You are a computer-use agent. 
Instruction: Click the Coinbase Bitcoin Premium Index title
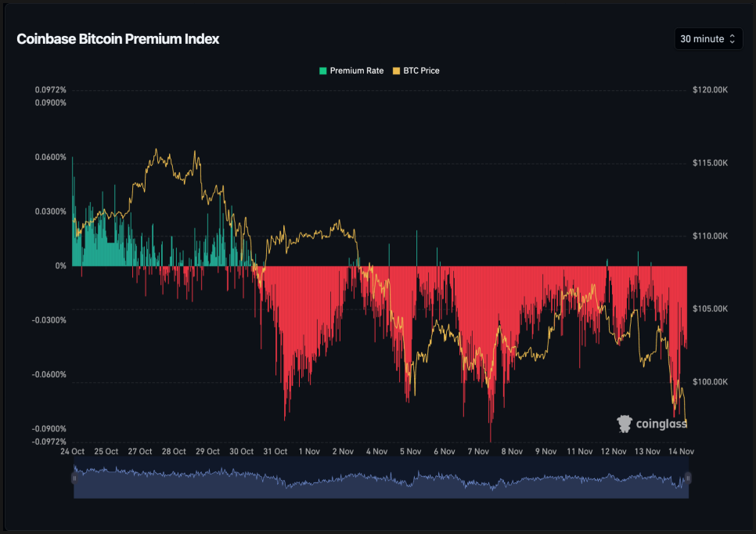[x=118, y=39]
